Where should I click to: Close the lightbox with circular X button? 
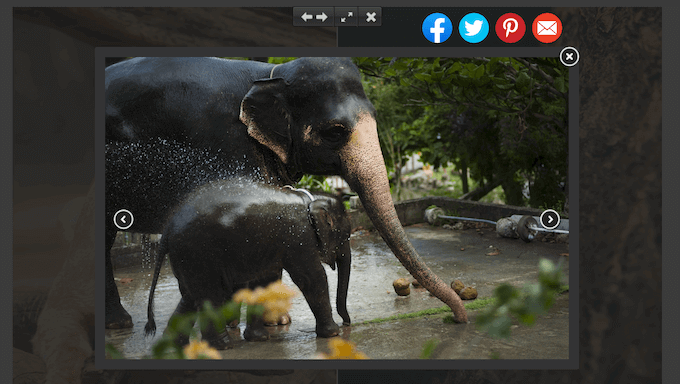coord(569,56)
